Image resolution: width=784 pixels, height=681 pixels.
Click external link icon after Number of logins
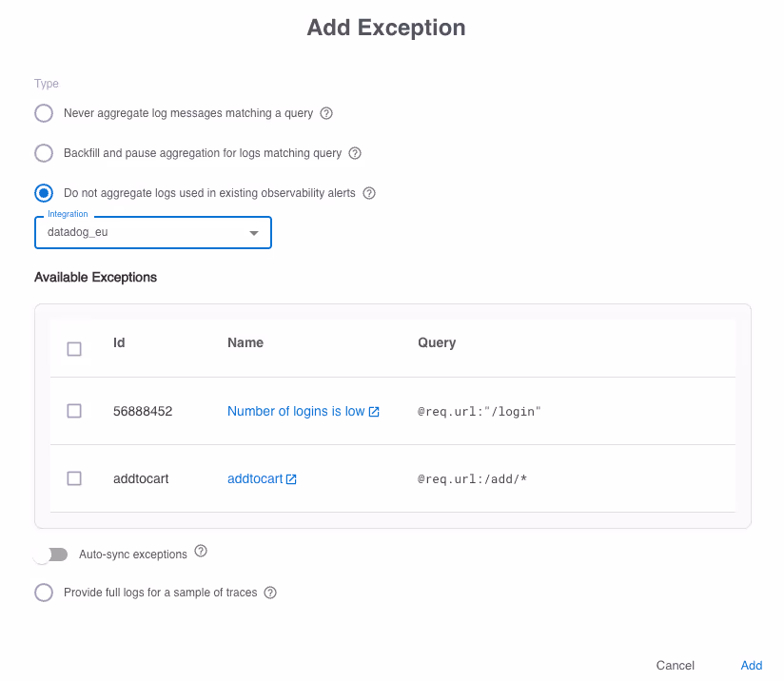click(374, 412)
